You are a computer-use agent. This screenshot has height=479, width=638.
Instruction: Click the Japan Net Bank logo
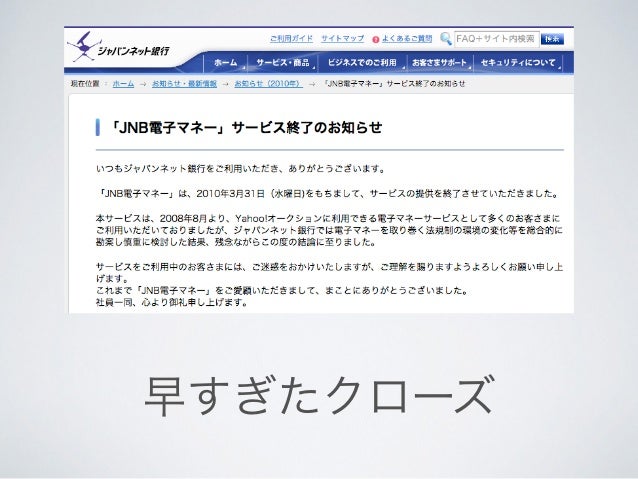coord(118,47)
